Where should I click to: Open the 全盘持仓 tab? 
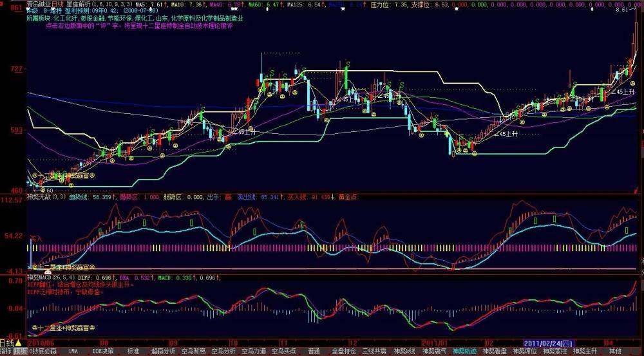pos(344,351)
